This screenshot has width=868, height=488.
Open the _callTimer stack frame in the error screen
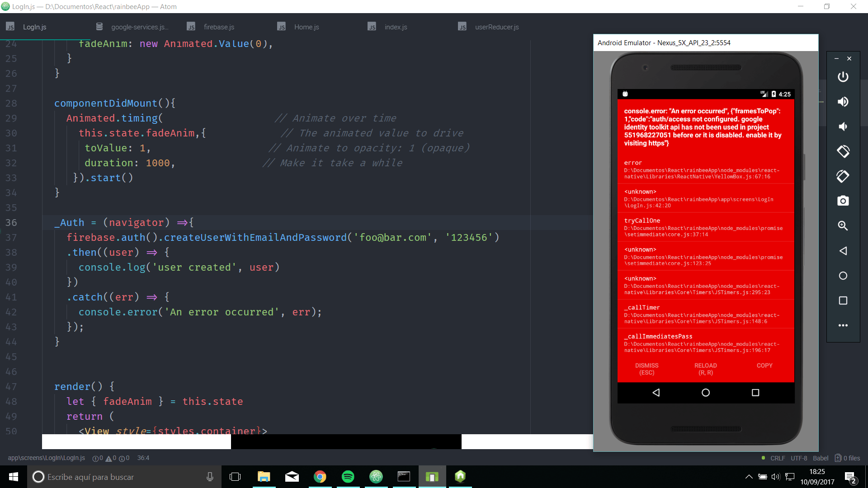[705, 314]
